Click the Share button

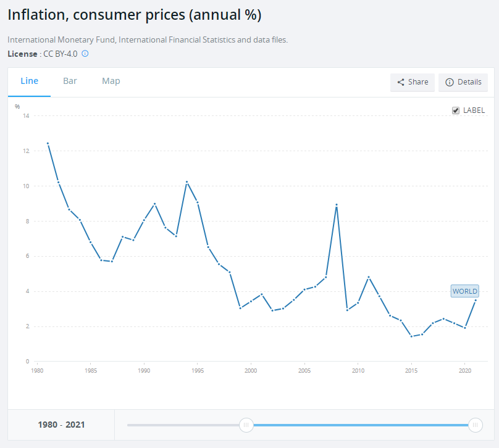coord(413,82)
